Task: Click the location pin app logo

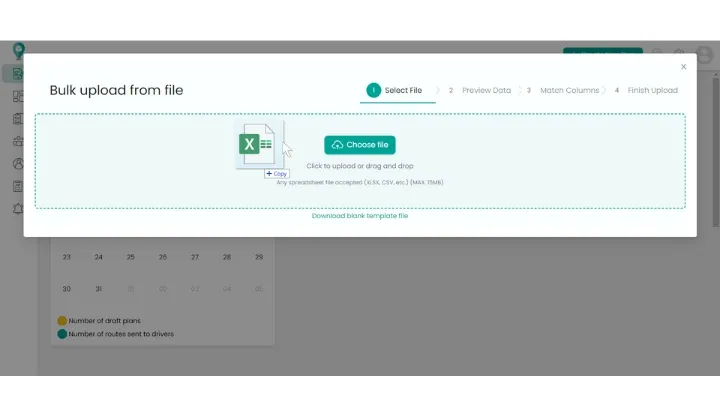Action: (x=18, y=50)
